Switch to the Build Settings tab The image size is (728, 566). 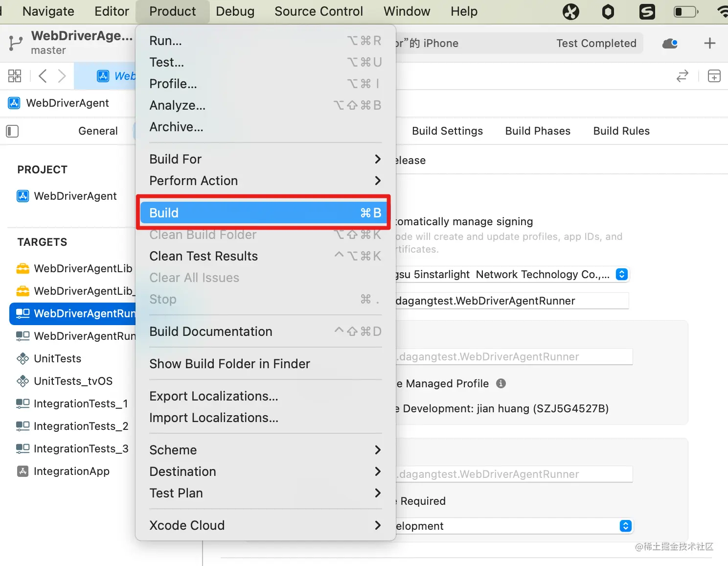click(447, 131)
